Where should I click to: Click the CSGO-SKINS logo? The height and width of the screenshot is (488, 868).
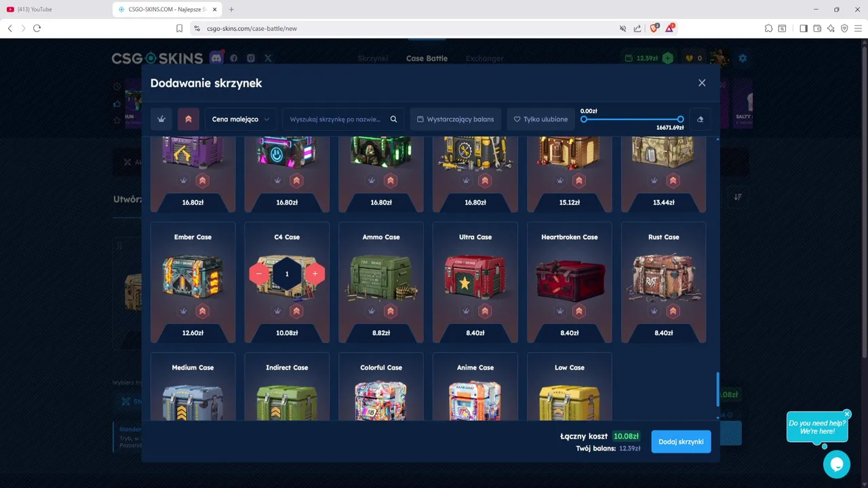[157, 58]
